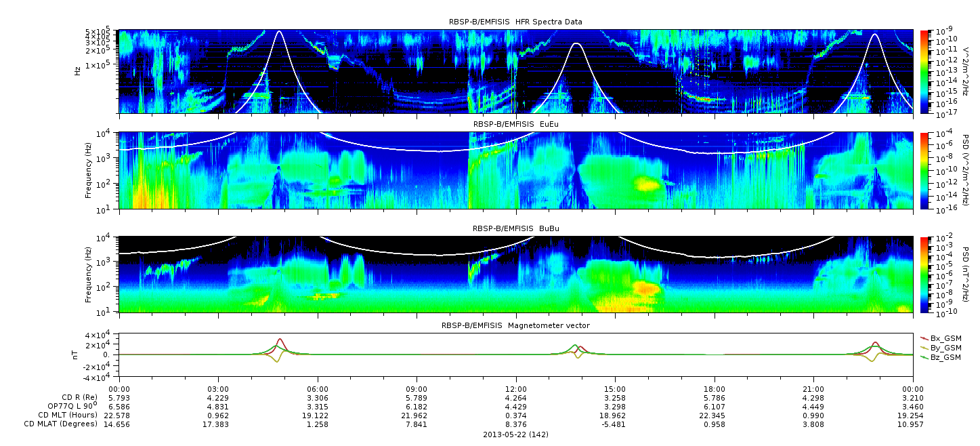Click the HFR spectra color bar

(924, 71)
